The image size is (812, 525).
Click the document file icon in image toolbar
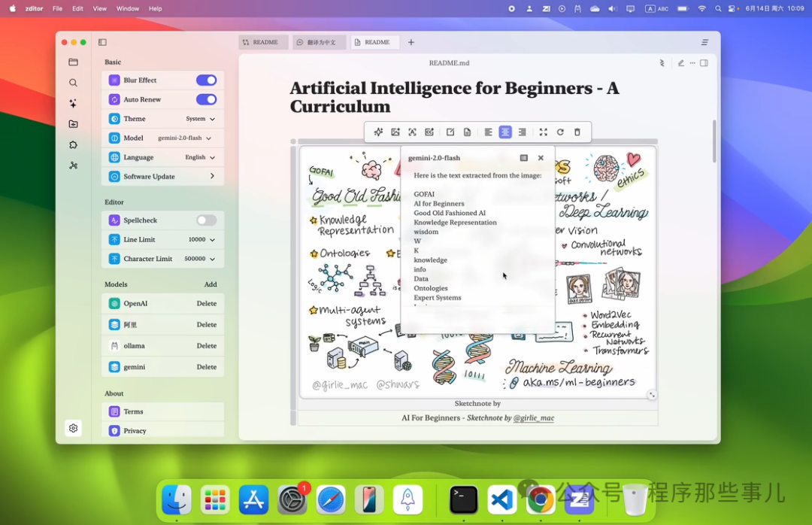coord(467,132)
